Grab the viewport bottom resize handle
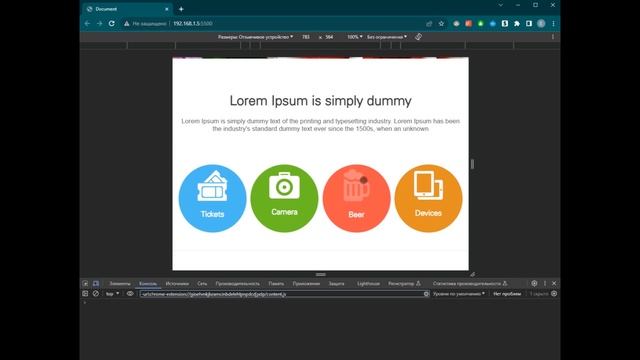The image size is (640, 360). 320,274
